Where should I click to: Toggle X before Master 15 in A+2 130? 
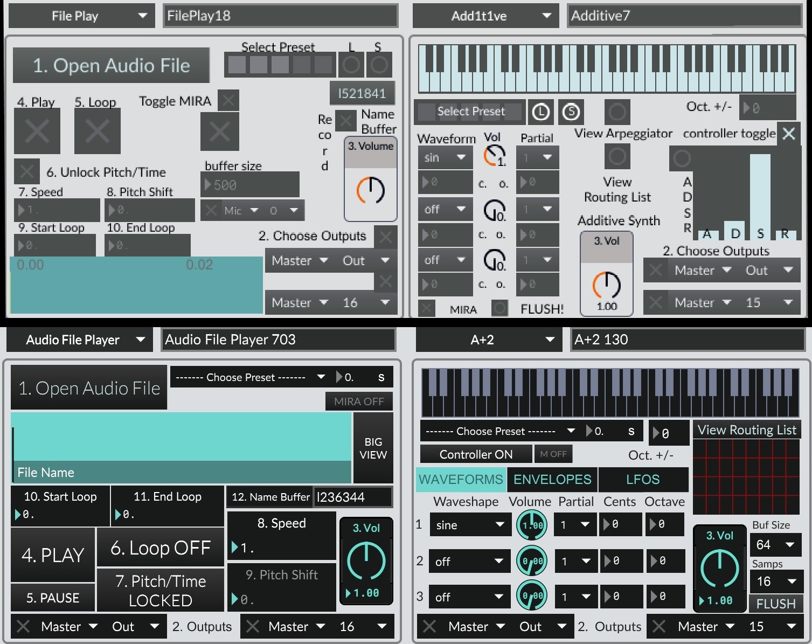[658, 626]
